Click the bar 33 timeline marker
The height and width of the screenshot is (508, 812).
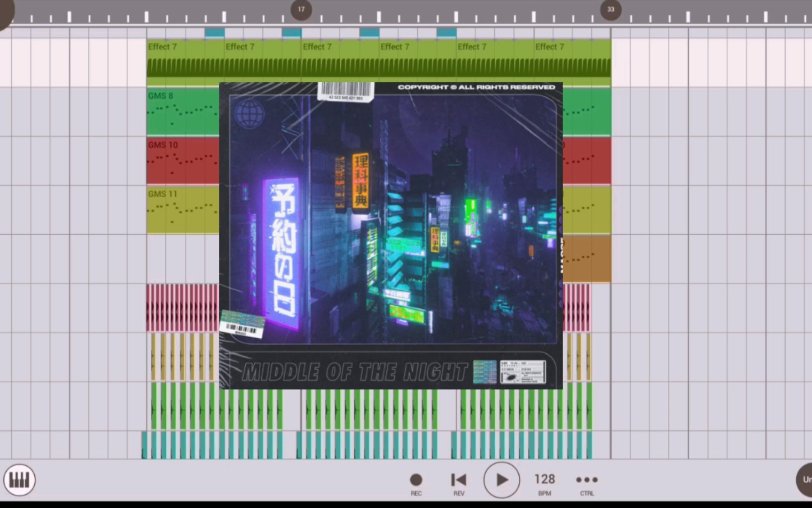[610, 9]
